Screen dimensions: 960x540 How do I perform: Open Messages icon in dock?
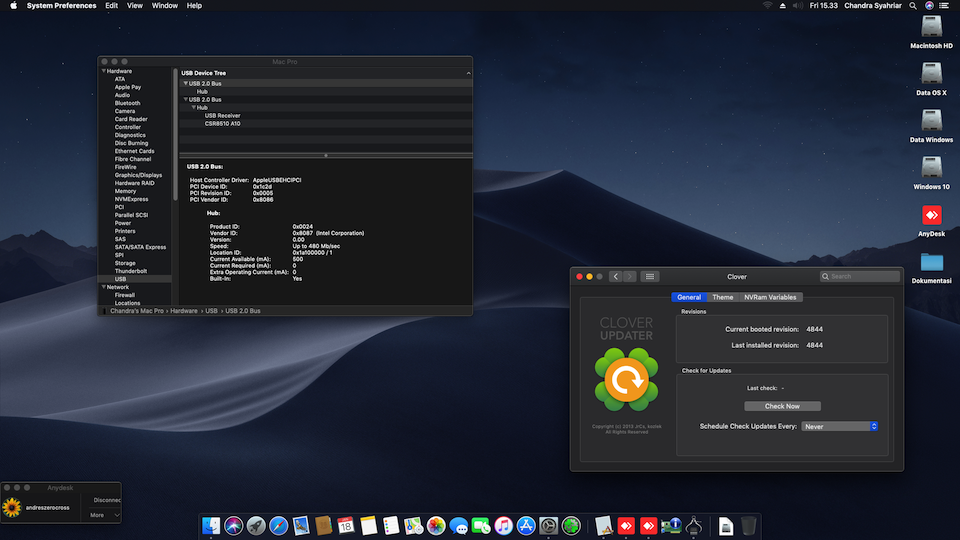[x=459, y=526]
